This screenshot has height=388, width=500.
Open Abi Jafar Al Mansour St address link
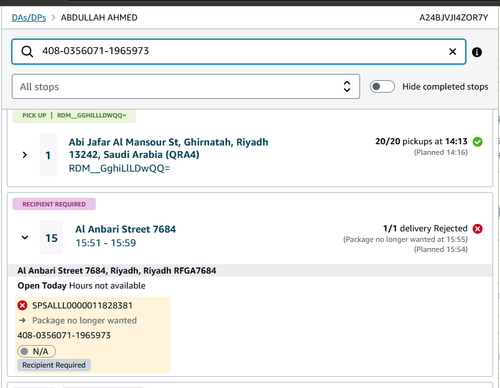[168, 148]
